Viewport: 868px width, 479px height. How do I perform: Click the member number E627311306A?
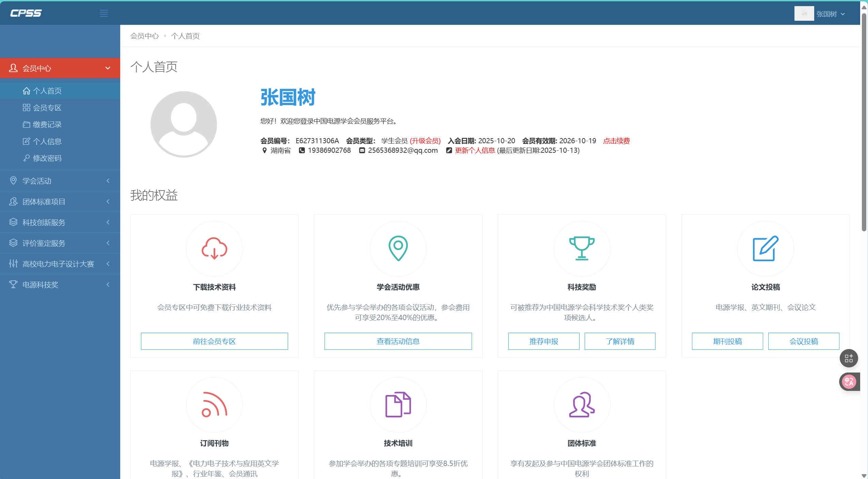pyautogui.click(x=317, y=141)
